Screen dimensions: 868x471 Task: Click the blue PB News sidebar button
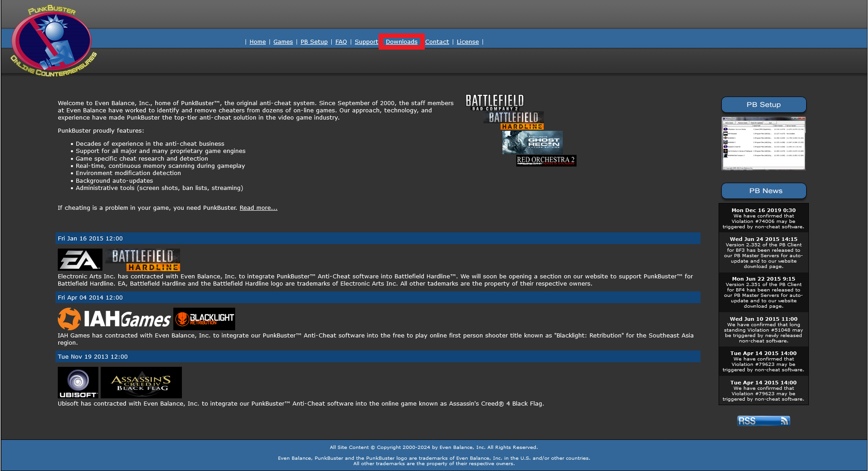[x=764, y=191]
